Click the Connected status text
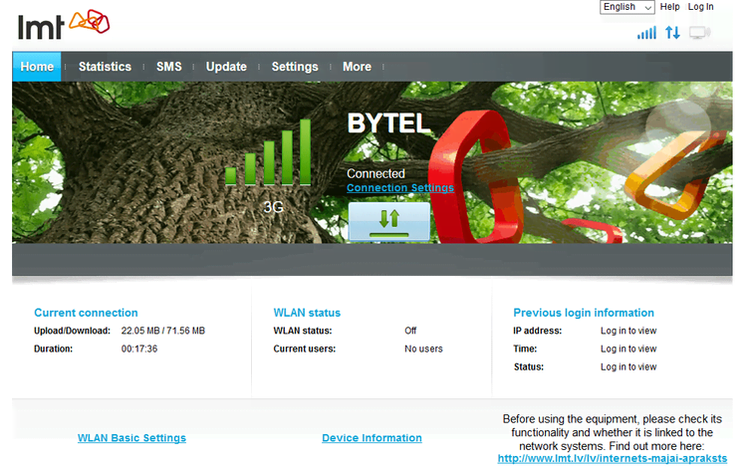This screenshot has height=468, width=750. pyautogui.click(x=375, y=173)
